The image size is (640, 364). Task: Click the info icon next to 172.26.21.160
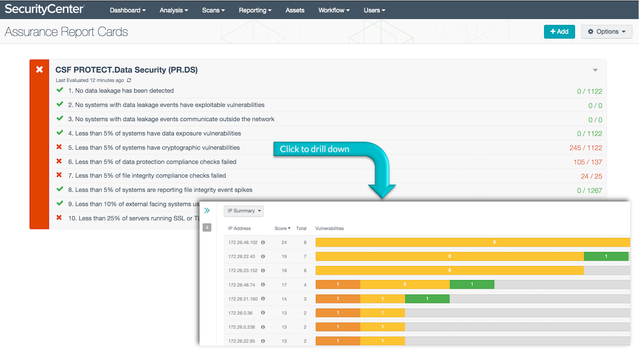[x=263, y=299]
